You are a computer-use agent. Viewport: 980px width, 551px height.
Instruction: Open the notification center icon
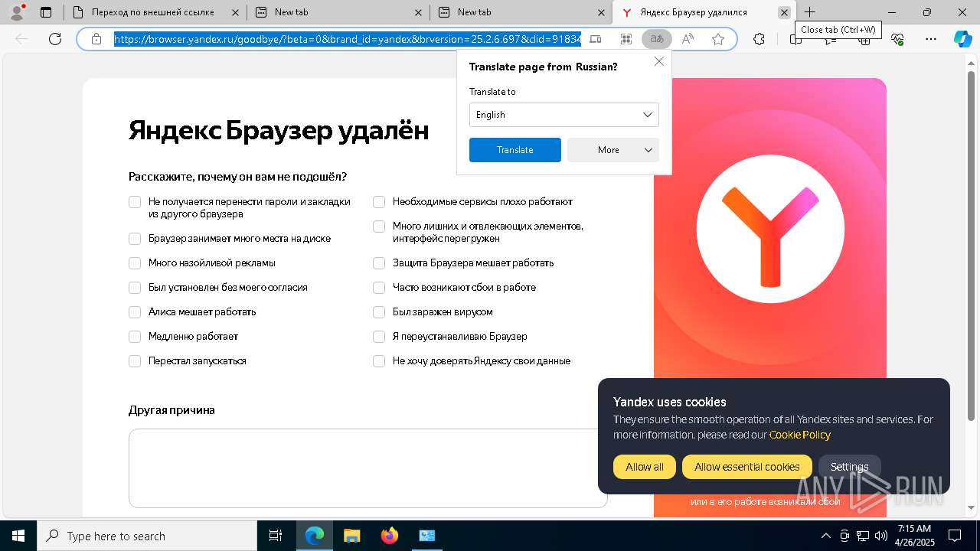(955, 536)
